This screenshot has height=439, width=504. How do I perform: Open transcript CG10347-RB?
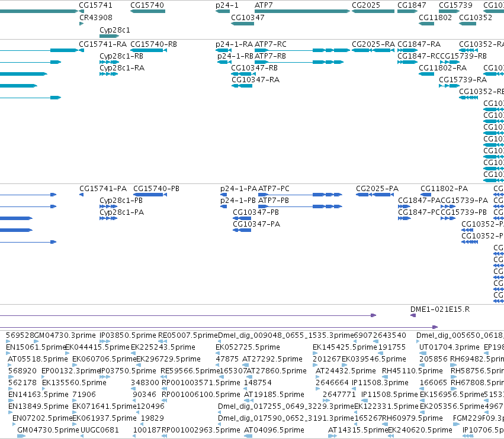[254, 68]
